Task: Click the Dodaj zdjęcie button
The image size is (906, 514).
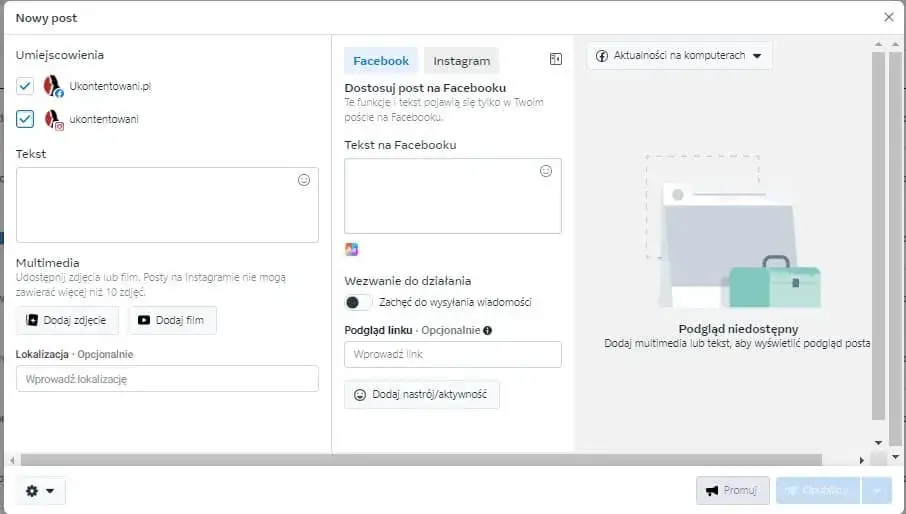Action: [x=67, y=320]
